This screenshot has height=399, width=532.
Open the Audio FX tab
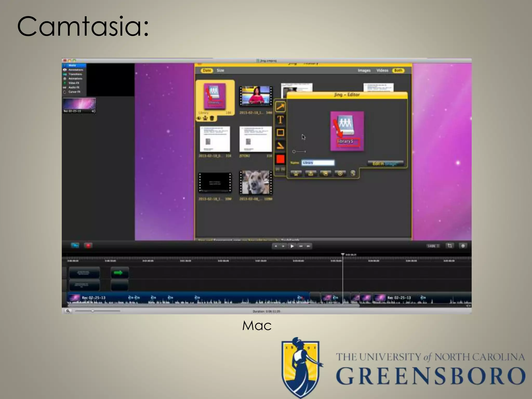click(x=74, y=88)
